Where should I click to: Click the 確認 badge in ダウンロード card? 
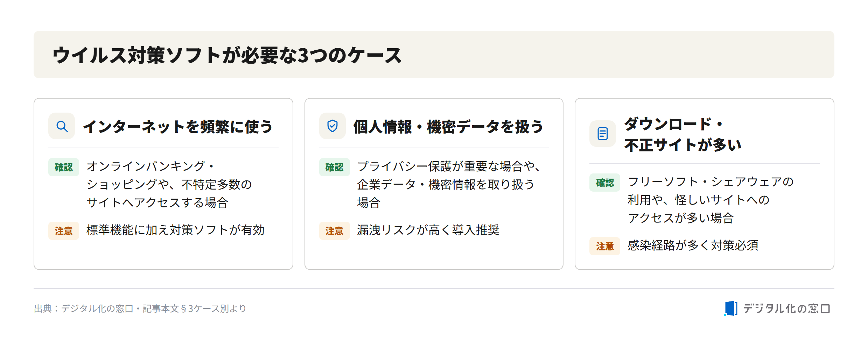tap(605, 183)
